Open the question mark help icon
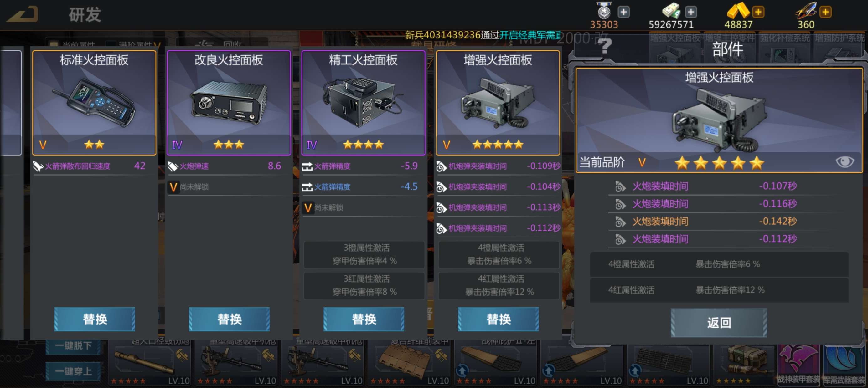The image size is (868, 388). tap(605, 46)
